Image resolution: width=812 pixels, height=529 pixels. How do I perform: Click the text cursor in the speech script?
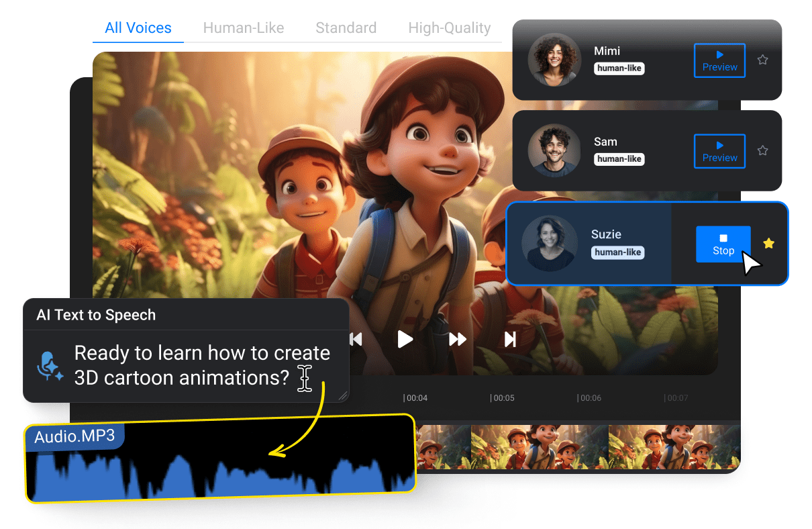point(305,378)
